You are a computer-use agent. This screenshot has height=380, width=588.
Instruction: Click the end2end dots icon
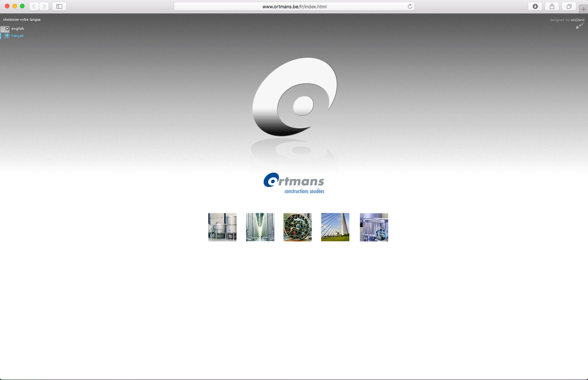(x=580, y=26)
